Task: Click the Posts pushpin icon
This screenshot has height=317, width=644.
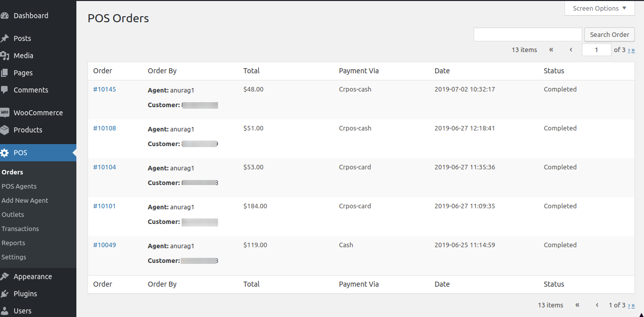Action: (5, 38)
